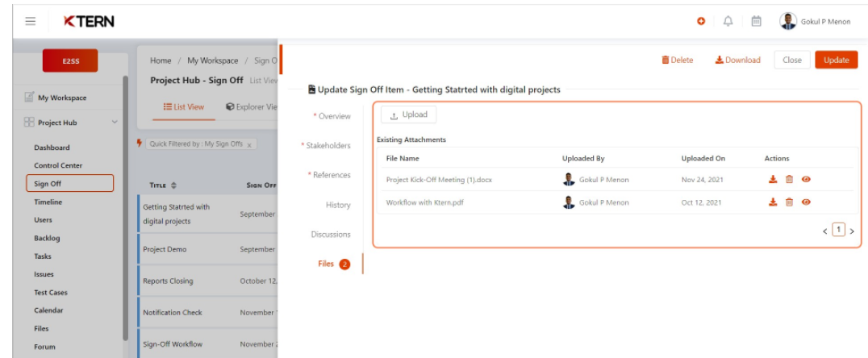Switch to the Stakeholders tab
This screenshot has width=868, height=358.
tap(327, 146)
